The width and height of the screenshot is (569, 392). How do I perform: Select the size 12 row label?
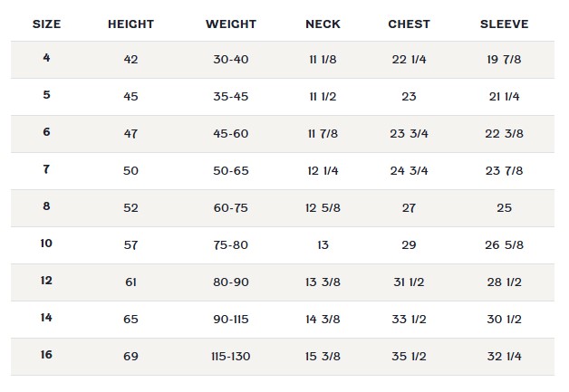(x=46, y=282)
